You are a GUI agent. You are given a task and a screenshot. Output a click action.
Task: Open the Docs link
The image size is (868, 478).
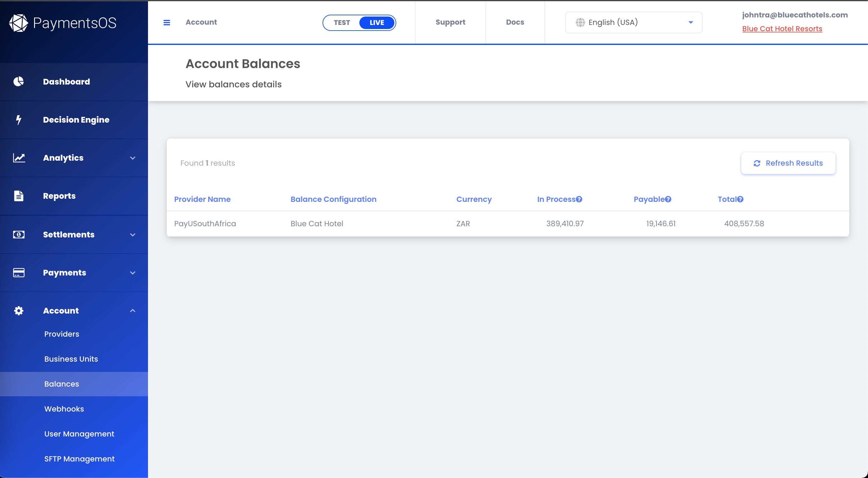click(515, 22)
